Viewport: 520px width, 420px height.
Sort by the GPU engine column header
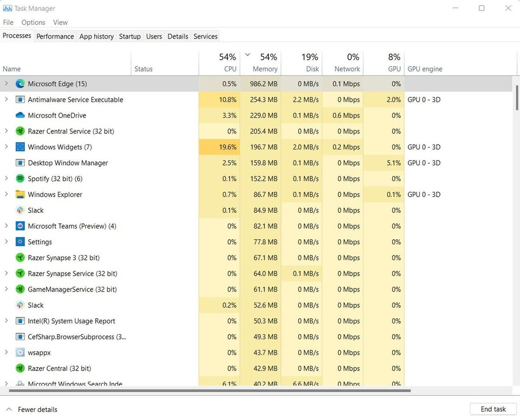click(x=461, y=63)
